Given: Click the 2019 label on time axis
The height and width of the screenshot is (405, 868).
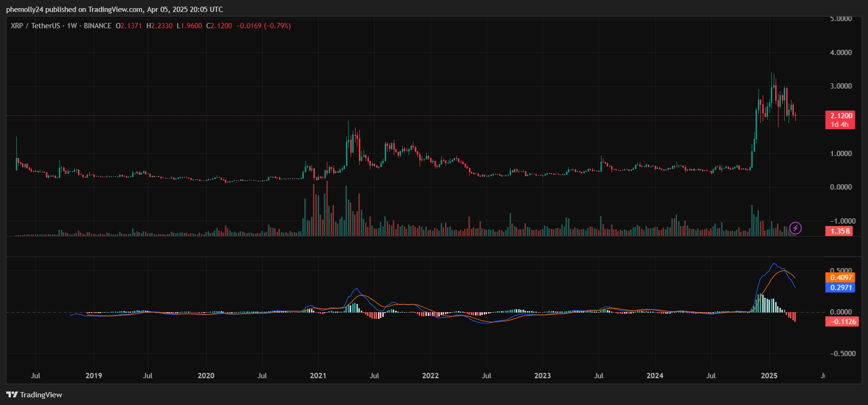Looking at the screenshot, I should (93, 375).
